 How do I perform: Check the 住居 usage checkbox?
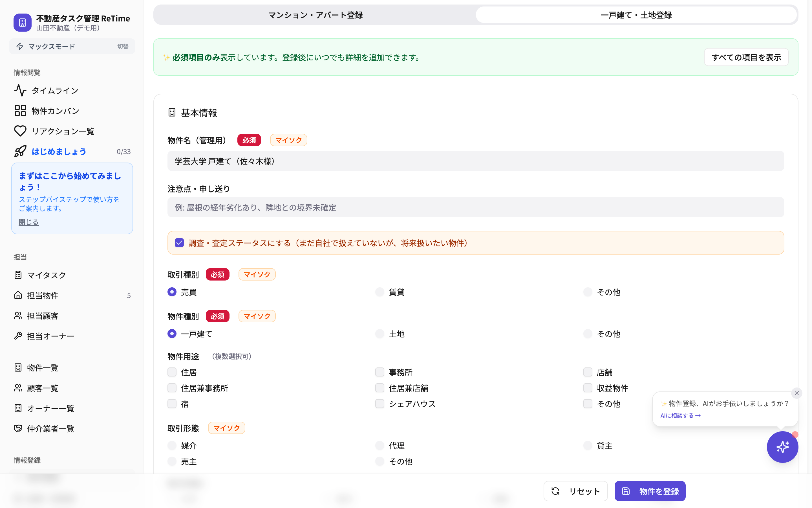pyautogui.click(x=172, y=372)
